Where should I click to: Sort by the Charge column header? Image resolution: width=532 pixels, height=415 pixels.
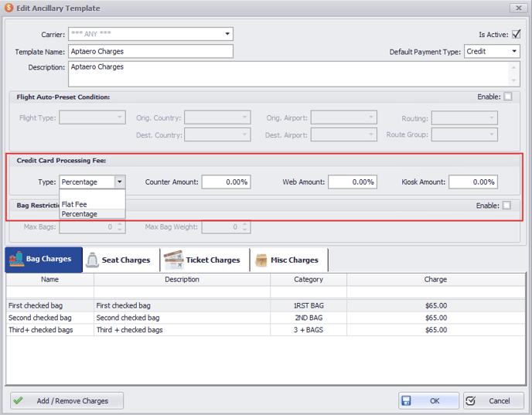[x=436, y=280]
